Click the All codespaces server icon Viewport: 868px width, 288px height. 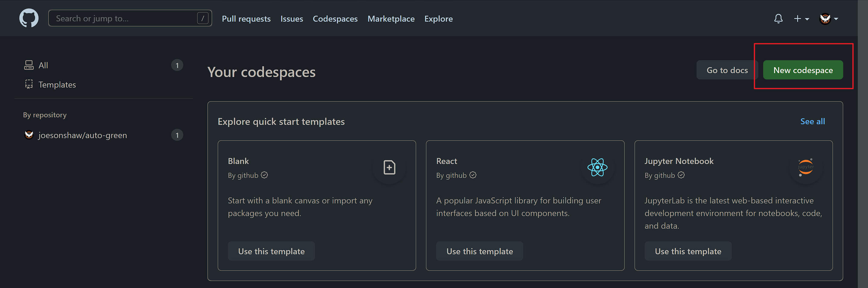(x=29, y=65)
